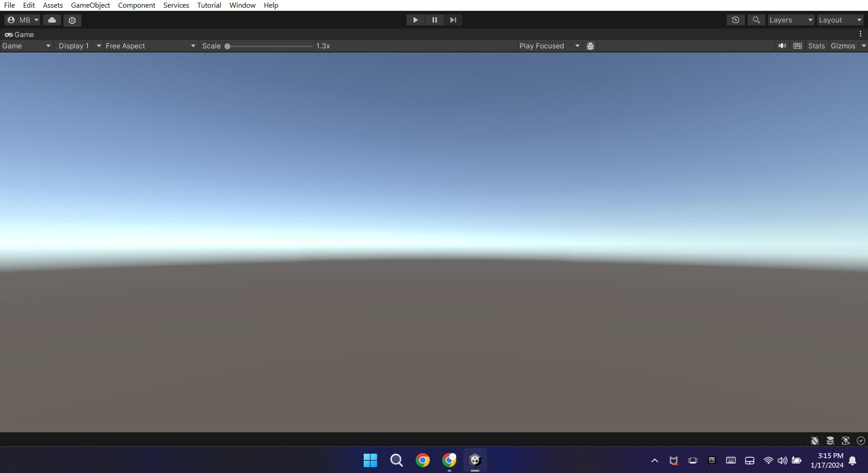The width and height of the screenshot is (868, 473).
Task: Pause the game playback
Action: coord(434,20)
